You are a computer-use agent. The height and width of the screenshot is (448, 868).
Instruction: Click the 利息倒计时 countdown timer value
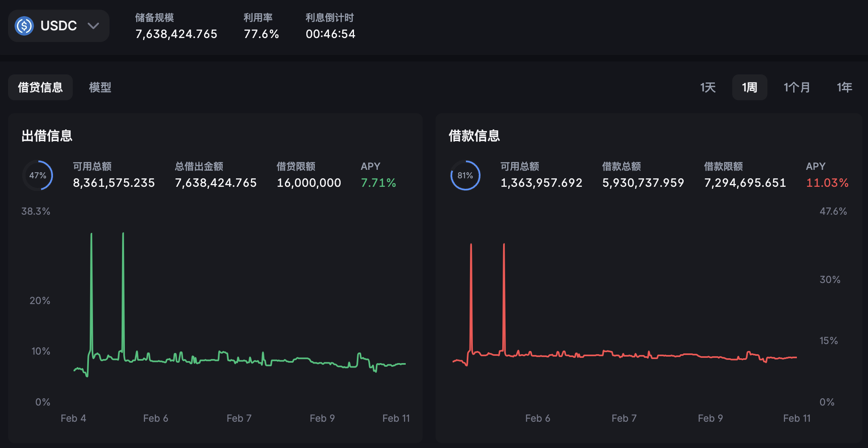pyautogui.click(x=331, y=34)
